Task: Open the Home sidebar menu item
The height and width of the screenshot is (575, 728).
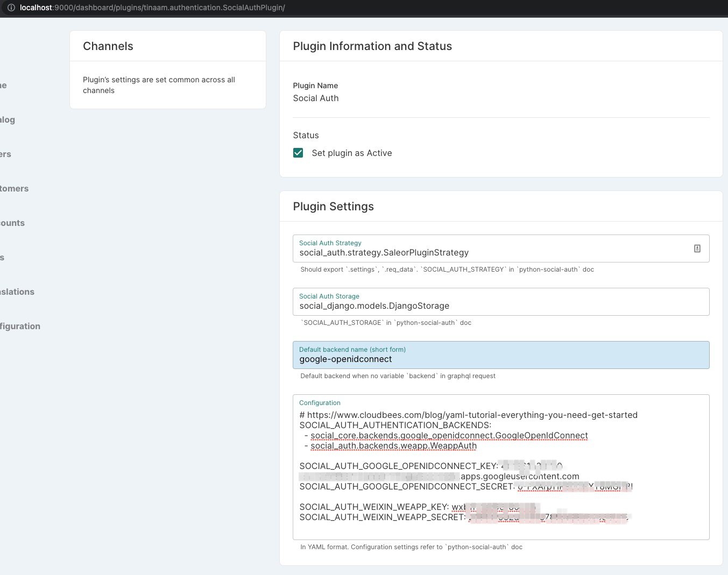Action: [x=3, y=85]
